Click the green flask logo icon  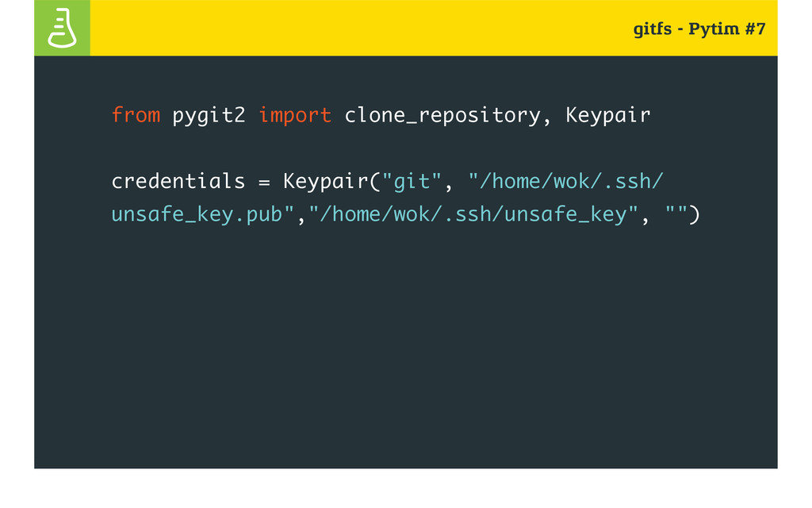click(62, 28)
